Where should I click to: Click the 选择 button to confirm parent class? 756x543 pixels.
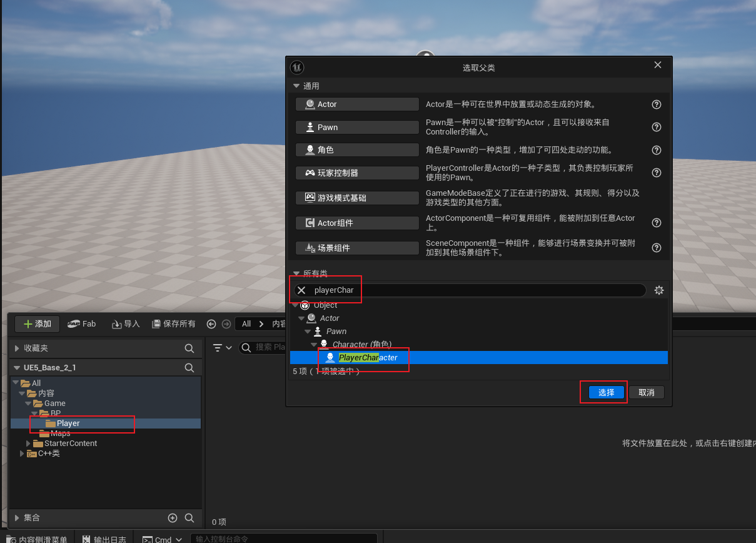pos(603,392)
